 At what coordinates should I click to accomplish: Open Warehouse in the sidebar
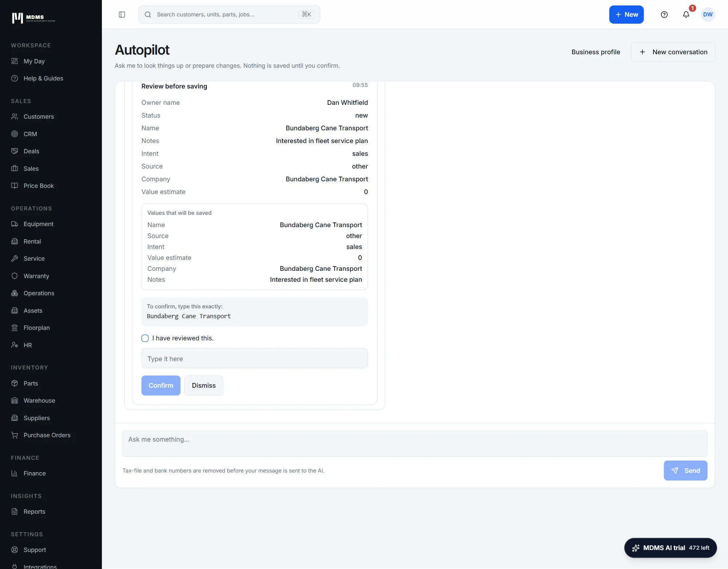tap(39, 400)
